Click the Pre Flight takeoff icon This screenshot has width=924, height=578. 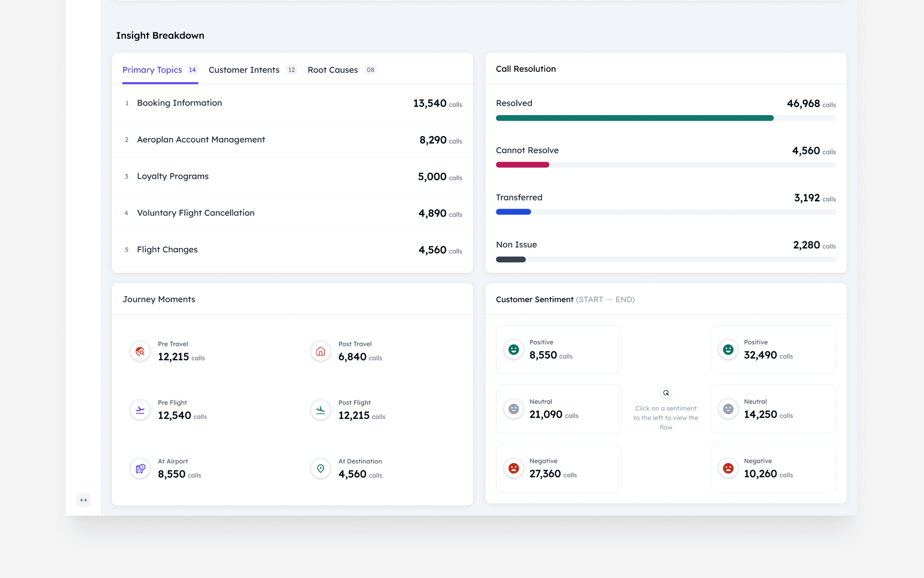click(140, 410)
